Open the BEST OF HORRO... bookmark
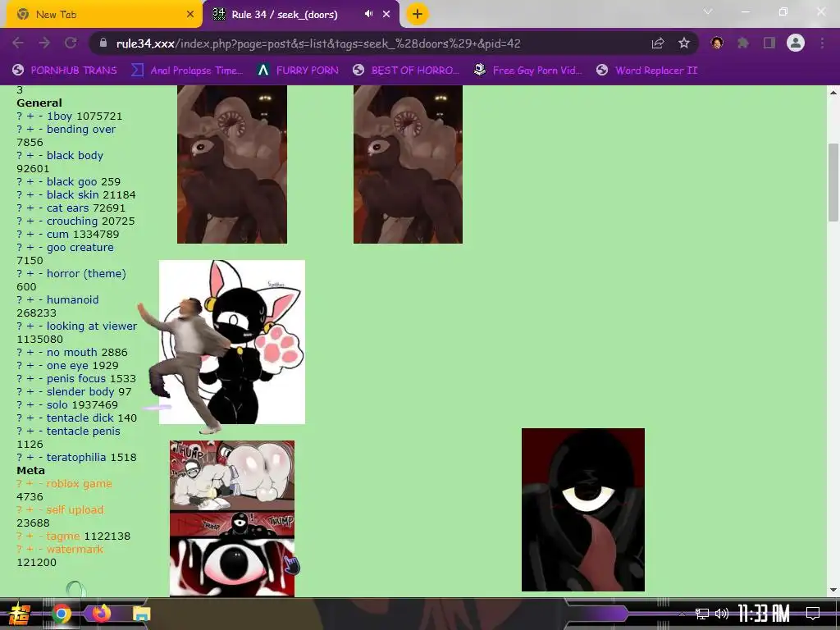 pos(407,71)
